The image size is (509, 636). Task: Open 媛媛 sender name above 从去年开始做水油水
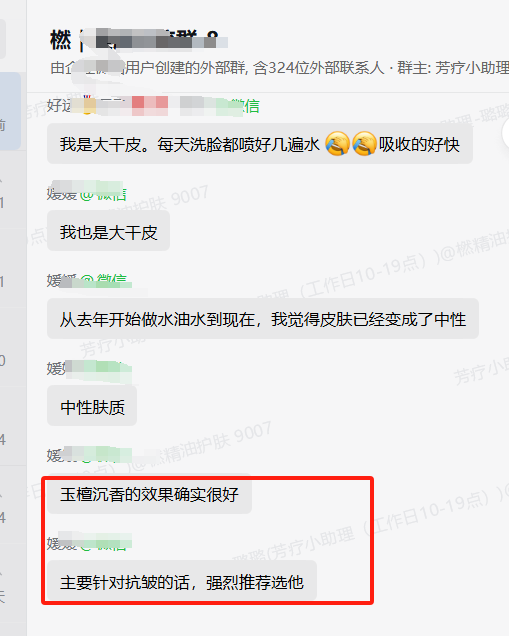[86, 280]
